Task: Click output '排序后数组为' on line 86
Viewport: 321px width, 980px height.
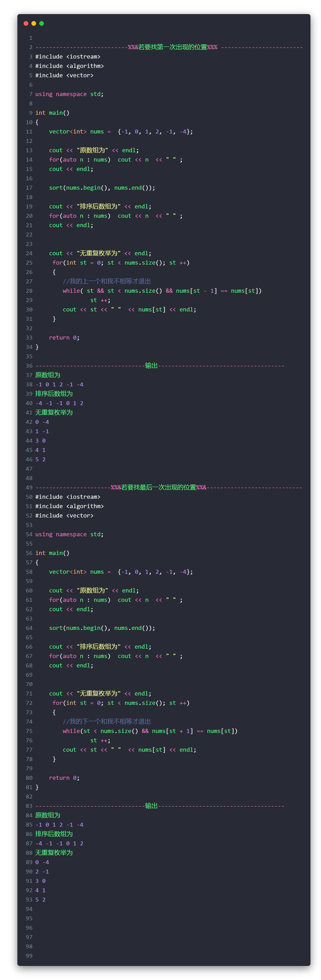Action: pos(54,834)
